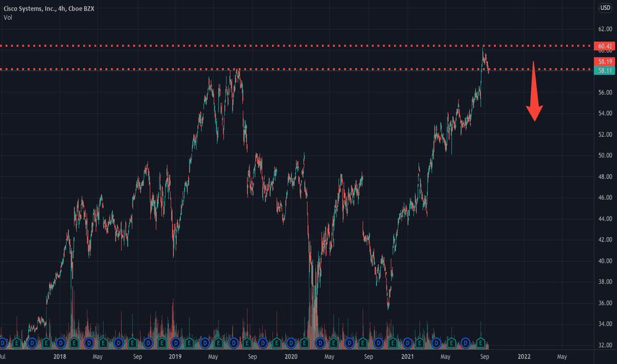Open the rightmost dividend D marker
Screen dimensions: 617x364
click(x=465, y=343)
